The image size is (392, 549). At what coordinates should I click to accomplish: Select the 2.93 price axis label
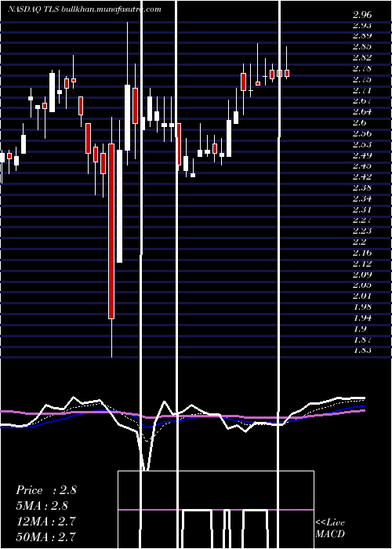[362, 26]
